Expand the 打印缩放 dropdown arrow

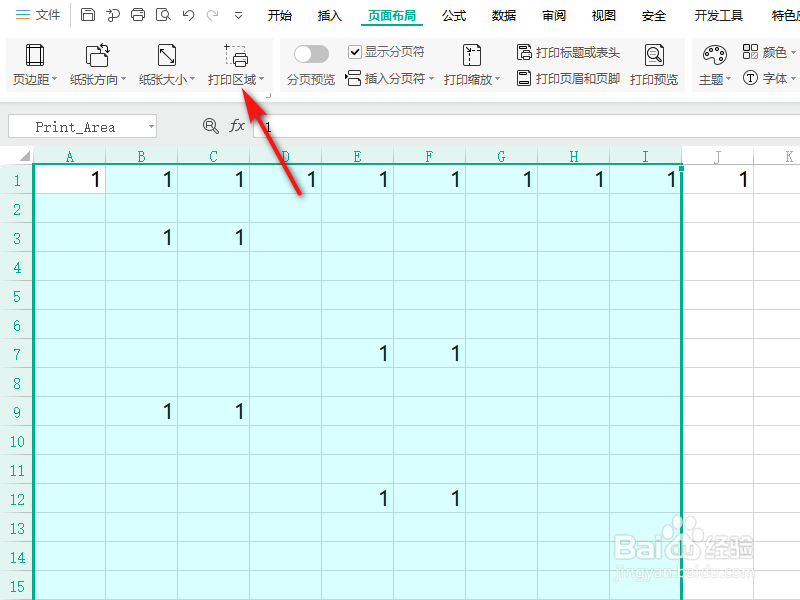(497, 79)
